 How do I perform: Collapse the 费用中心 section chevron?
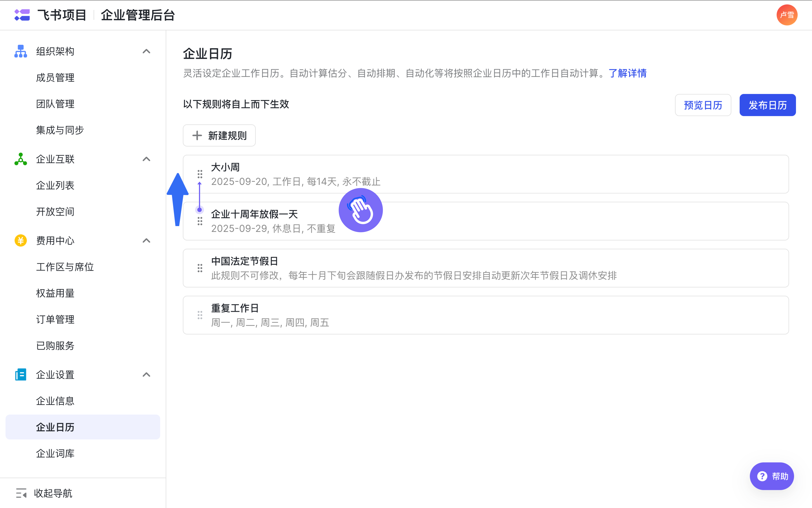pos(146,241)
